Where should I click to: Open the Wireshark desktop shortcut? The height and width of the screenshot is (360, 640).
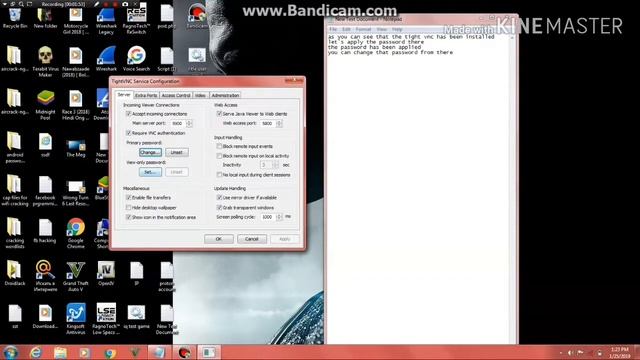[x=106, y=59]
